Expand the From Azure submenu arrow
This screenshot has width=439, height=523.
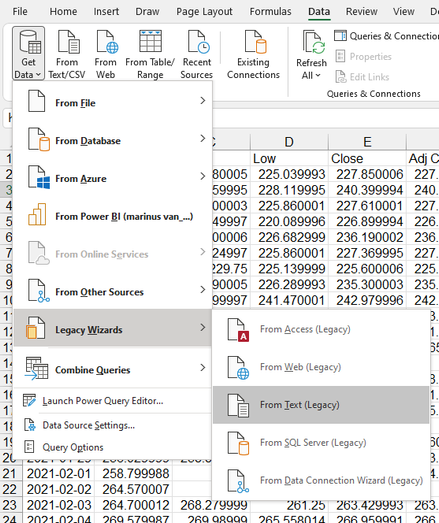(x=202, y=176)
